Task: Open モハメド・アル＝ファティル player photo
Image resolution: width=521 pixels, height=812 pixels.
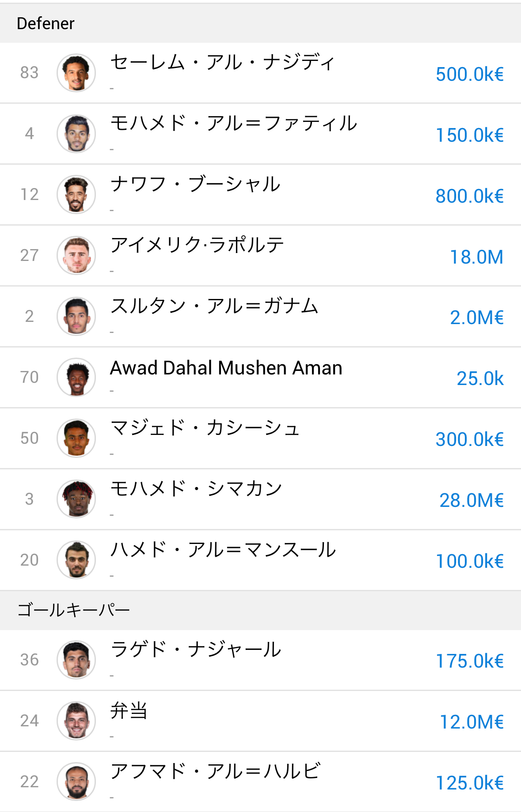Action: click(x=76, y=134)
